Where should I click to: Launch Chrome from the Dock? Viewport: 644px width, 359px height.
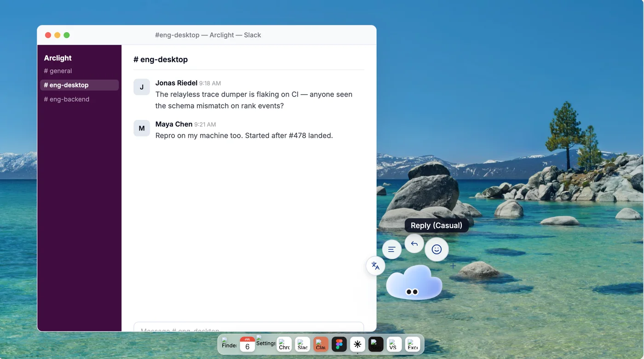284,344
